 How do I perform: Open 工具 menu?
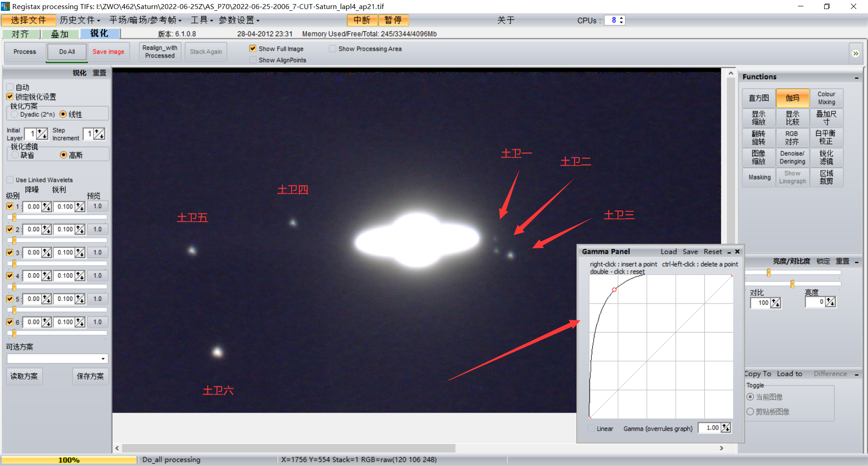point(202,20)
